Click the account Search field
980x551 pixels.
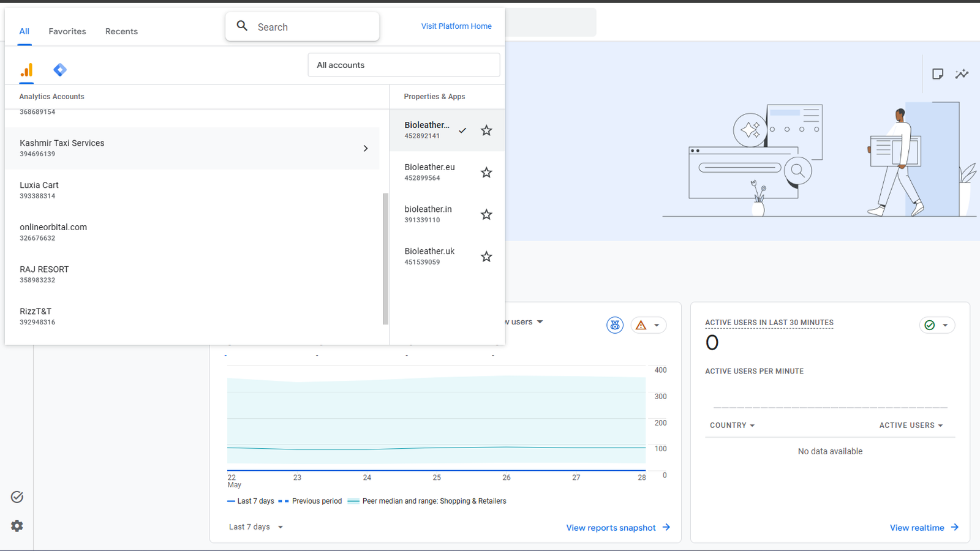point(303,27)
